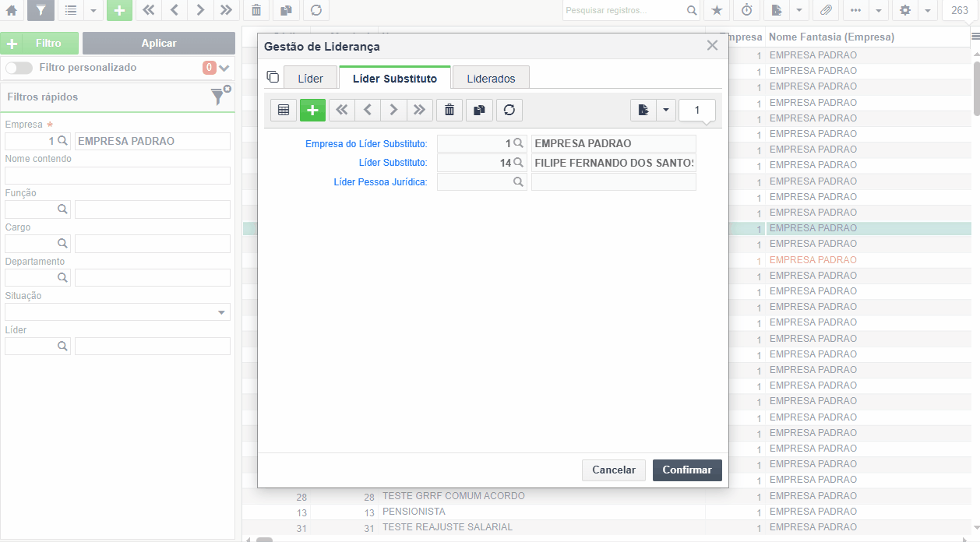Delete record with dialog trash icon
Screen dimensions: 980x542
[x=449, y=110]
